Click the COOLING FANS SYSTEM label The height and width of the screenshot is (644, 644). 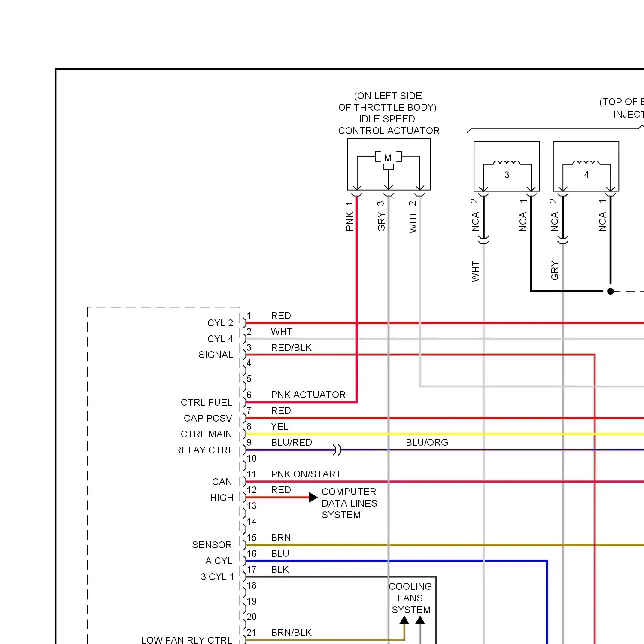pos(410,598)
